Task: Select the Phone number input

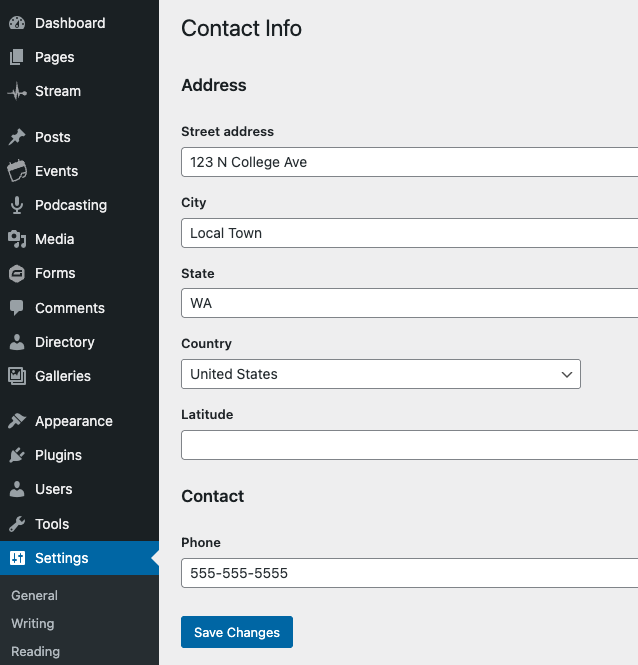Action: [410, 573]
